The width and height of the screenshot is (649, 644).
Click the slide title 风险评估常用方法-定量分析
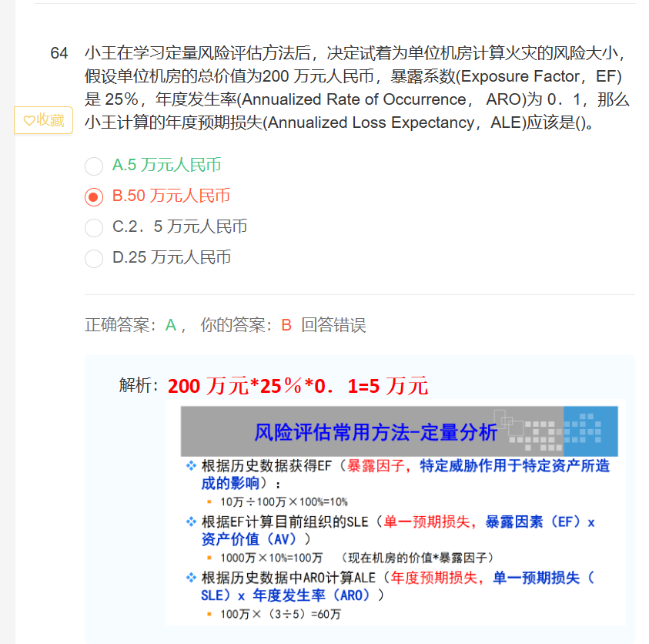pos(376,432)
